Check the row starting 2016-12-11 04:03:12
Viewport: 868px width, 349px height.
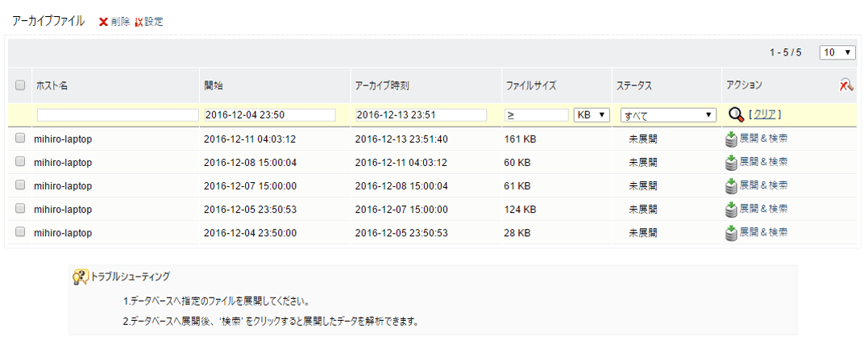point(20,139)
